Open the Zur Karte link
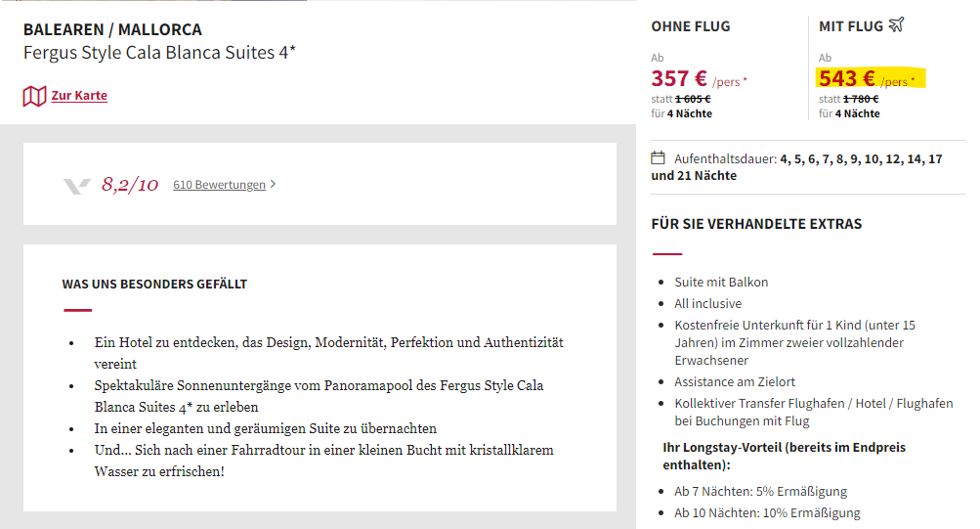This screenshot has height=529, width=980. tap(79, 96)
